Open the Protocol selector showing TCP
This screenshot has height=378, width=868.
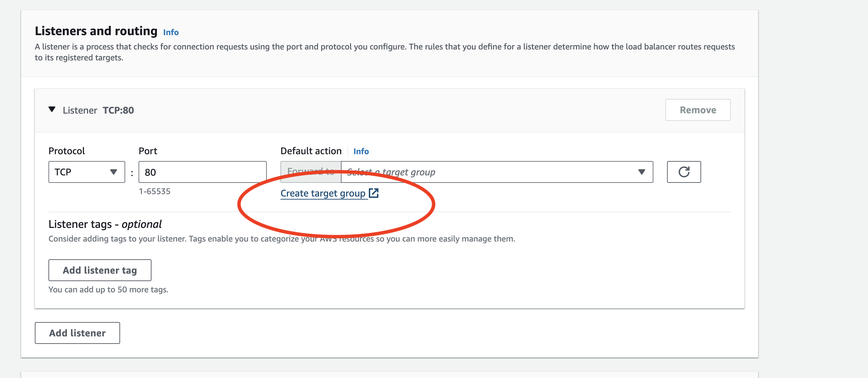[86, 172]
